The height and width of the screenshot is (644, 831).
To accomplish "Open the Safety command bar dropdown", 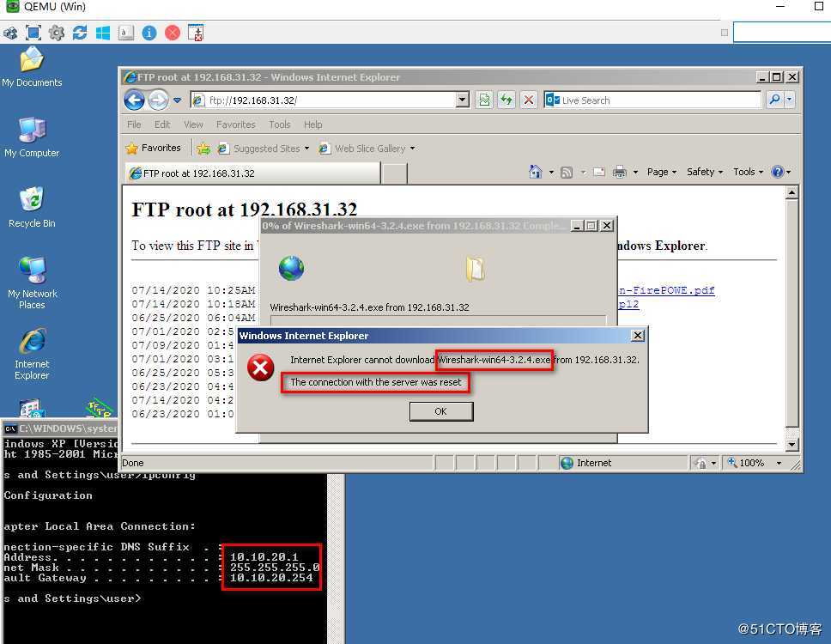I will (x=704, y=172).
